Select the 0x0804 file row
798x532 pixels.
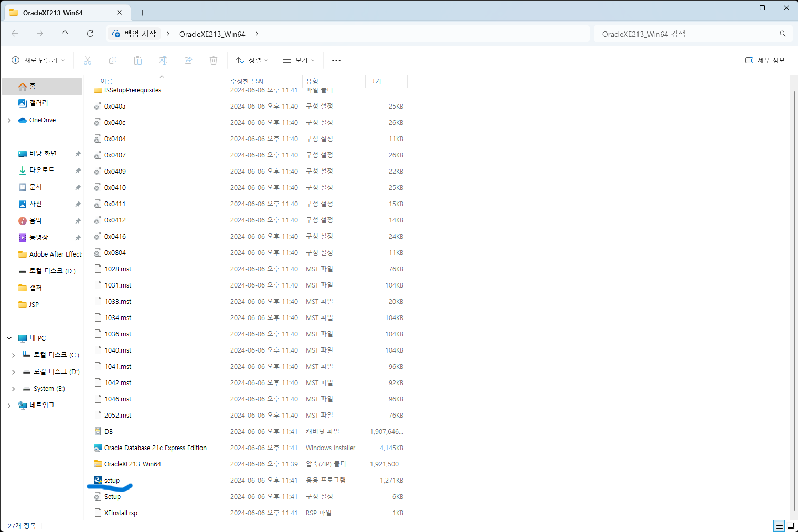[x=249, y=252]
